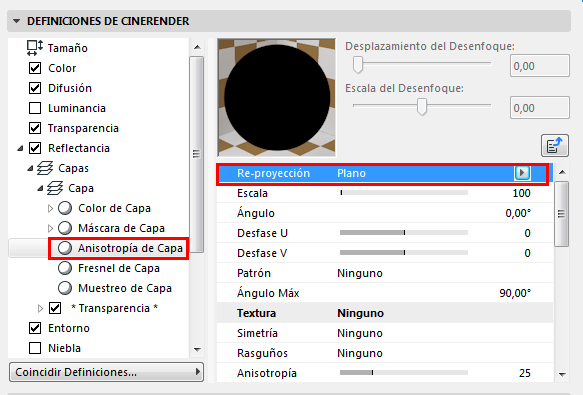Viewport: 583px width, 395px height.
Task: Click the parameter list scroll up arrow
Action: [x=562, y=172]
